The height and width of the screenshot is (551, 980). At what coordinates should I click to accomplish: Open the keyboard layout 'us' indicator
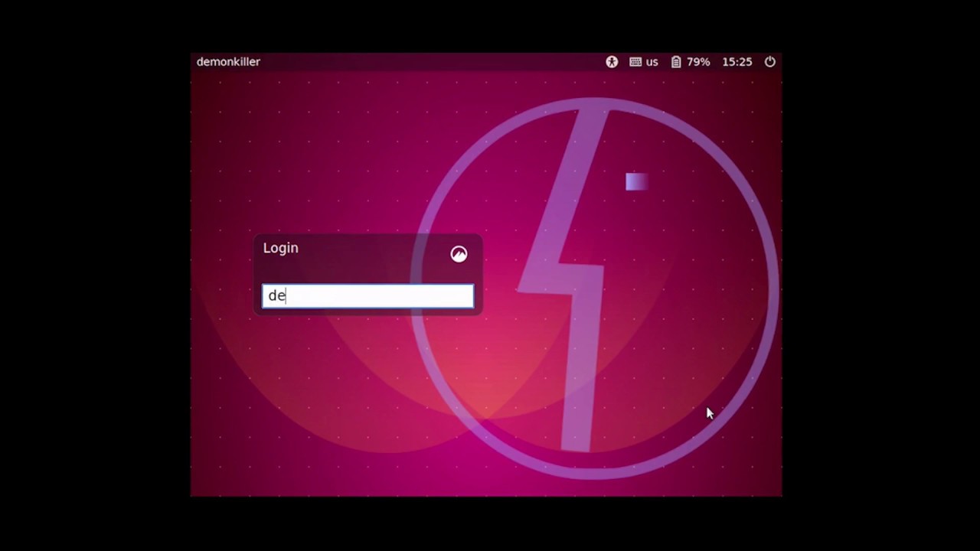coord(644,62)
